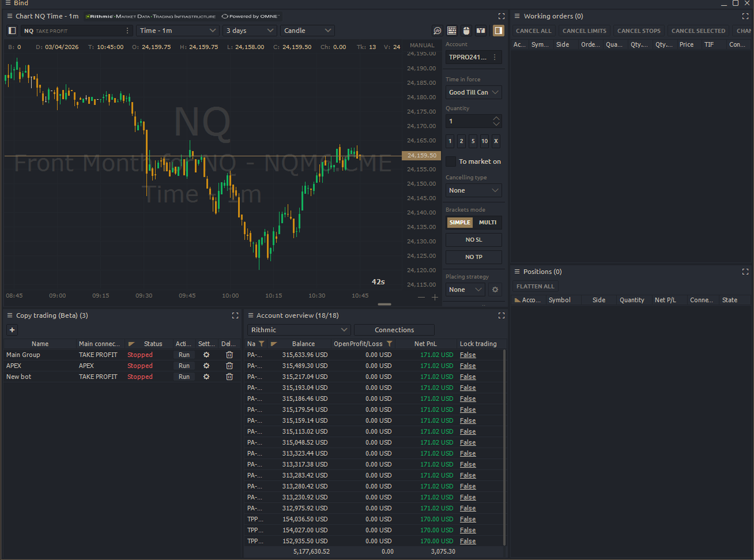Open the Rithmic connection dropdown
754x560 pixels.
click(x=299, y=330)
